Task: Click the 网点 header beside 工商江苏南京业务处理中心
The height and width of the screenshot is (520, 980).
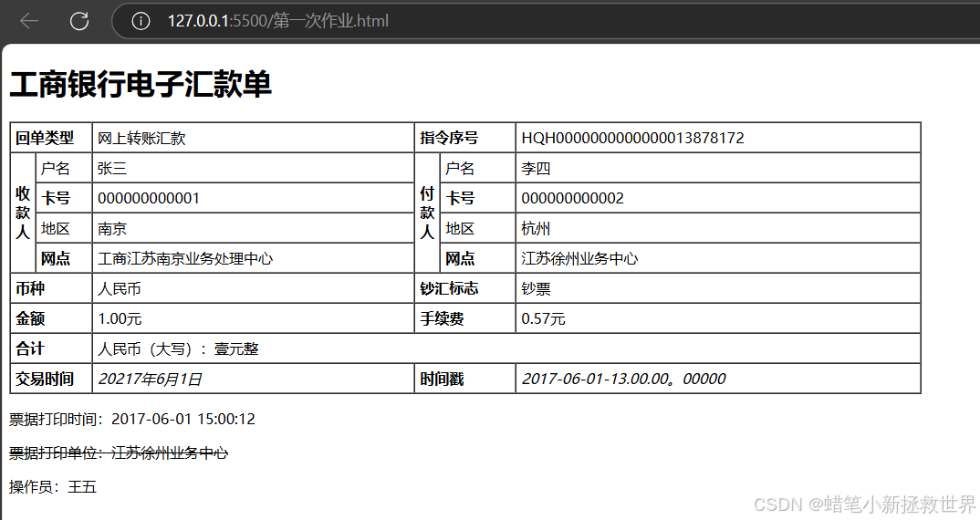Action: click(65, 258)
